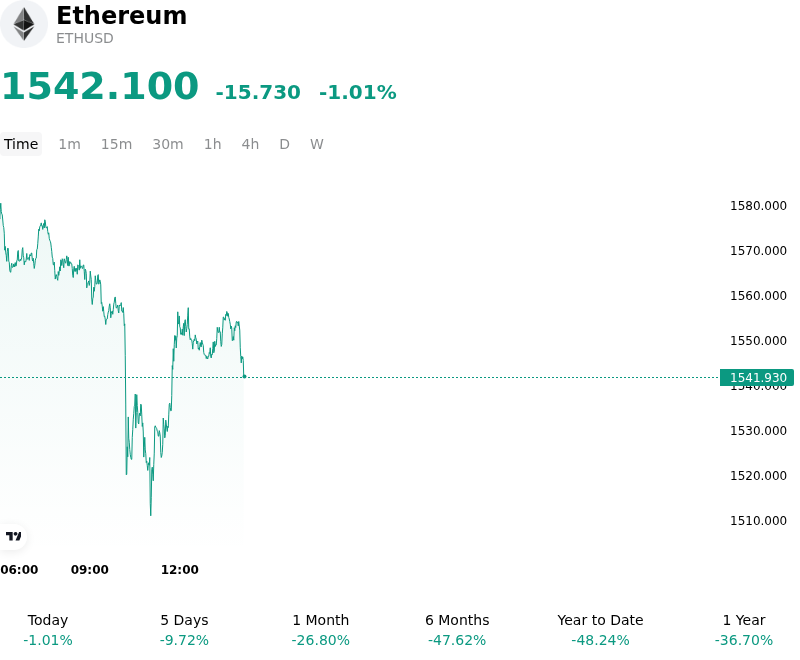Select the W weekly interval

[x=316, y=144]
